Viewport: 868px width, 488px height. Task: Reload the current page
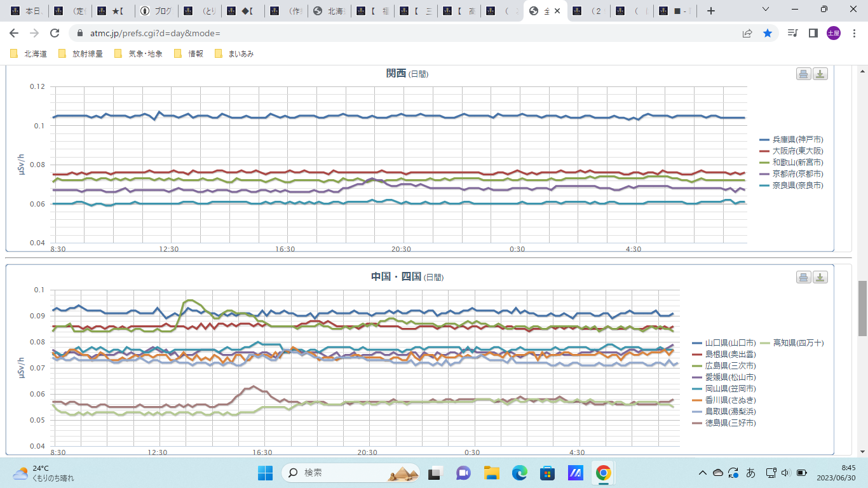55,33
